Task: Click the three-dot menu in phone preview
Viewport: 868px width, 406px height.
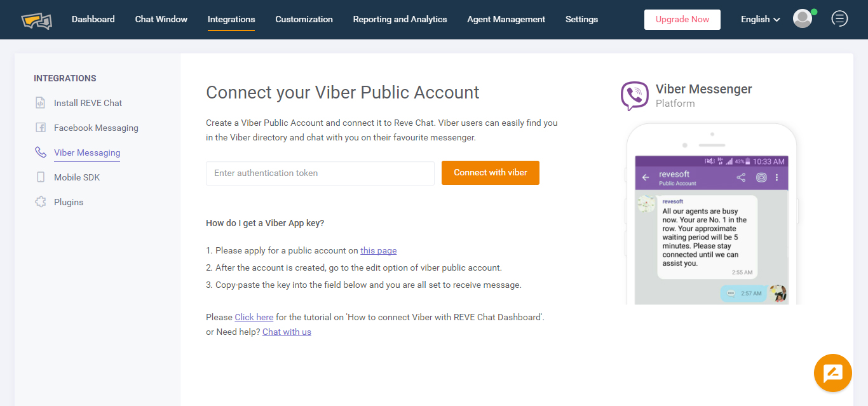Action: pyautogui.click(x=776, y=178)
